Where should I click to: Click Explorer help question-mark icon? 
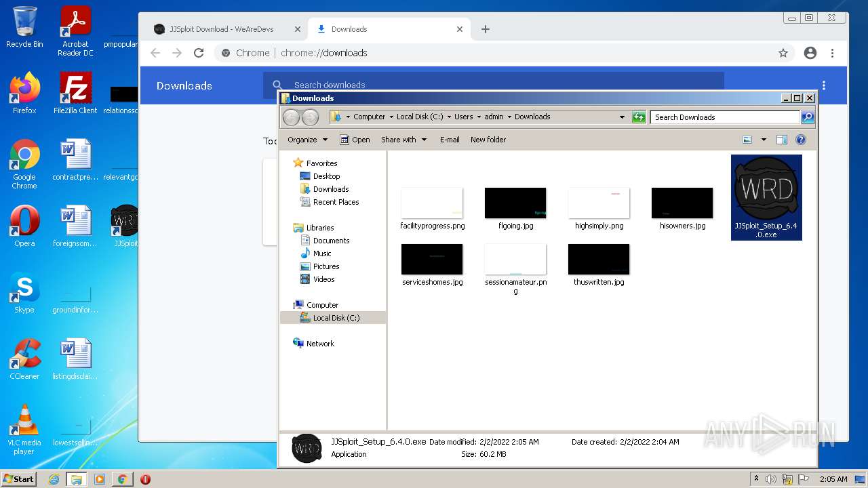coord(800,140)
